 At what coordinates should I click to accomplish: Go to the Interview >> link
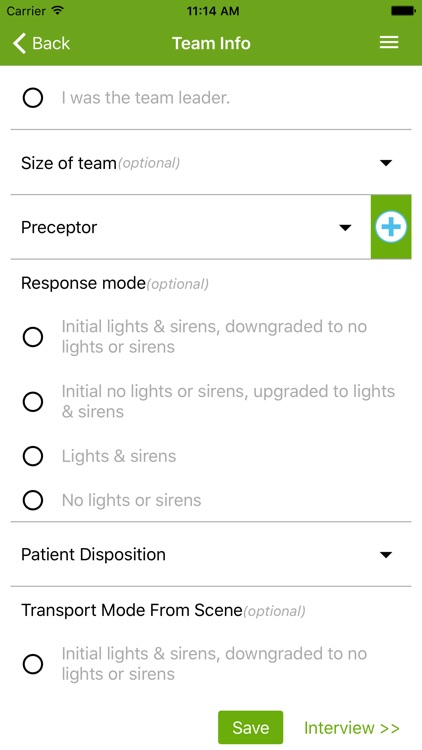pyautogui.click(x=352, y=728)
